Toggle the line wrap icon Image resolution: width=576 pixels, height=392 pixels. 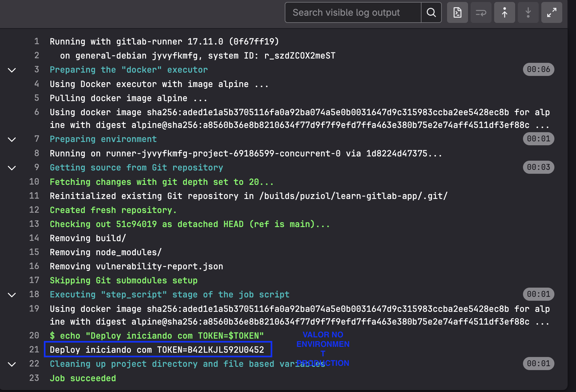pyautogui.click(x=481, y=13)
